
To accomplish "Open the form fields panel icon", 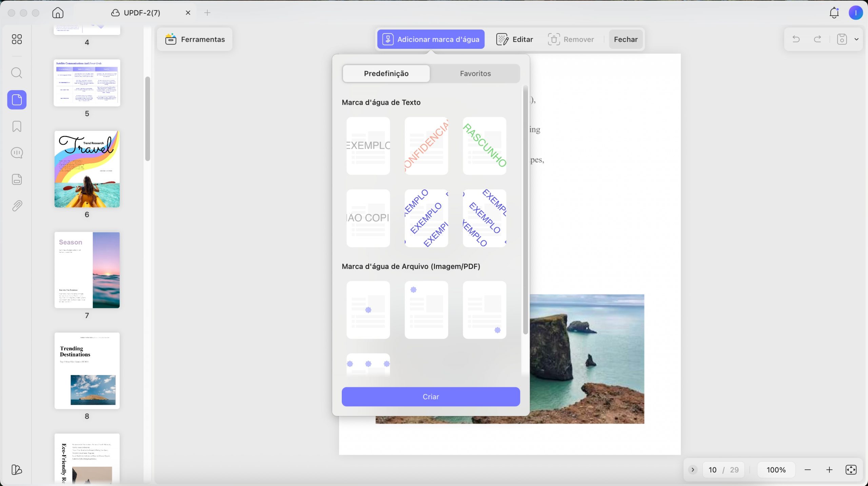I will tap(17, 179).
